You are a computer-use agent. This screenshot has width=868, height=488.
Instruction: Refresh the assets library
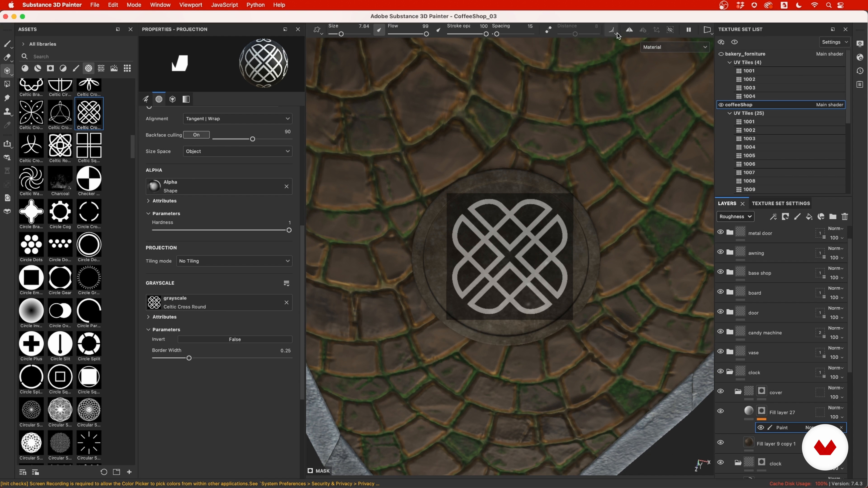point(104,472)
